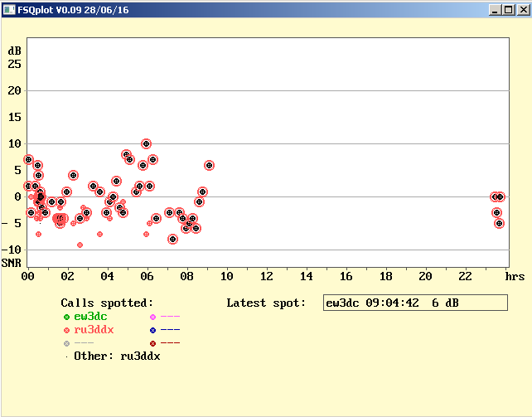Click the green ew3dc legend marker
This screenshot has width=532, height=417.
(x=66, y=317)
